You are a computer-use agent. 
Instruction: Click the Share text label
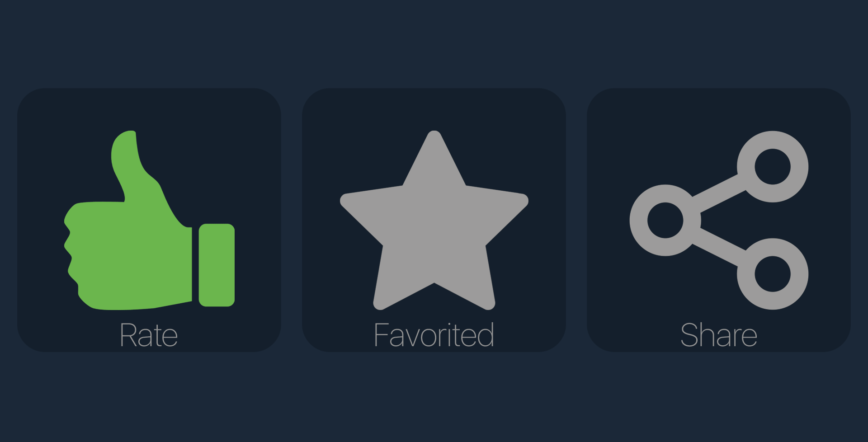click(x=719, y=335)
